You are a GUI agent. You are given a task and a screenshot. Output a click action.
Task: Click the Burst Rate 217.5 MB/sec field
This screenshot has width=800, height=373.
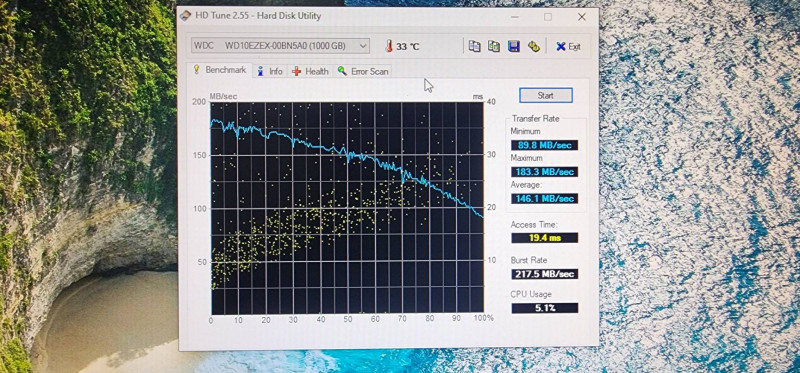pos(544,274)
